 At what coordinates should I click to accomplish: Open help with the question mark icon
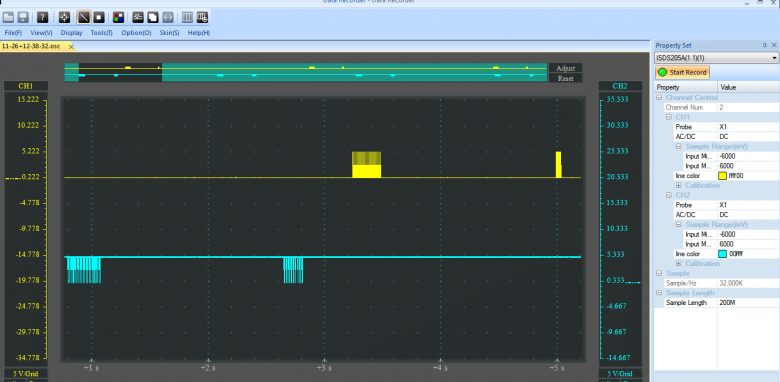43,17
